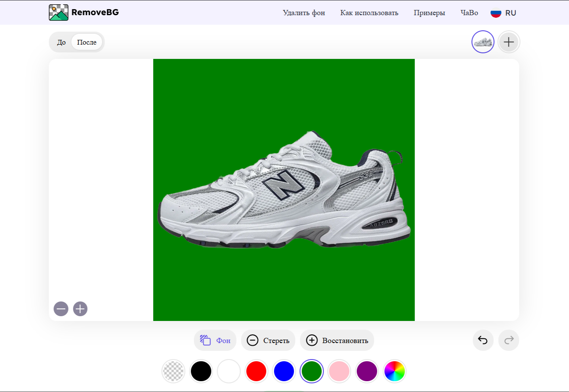Open the ЧаВо section
The height and width of the screenshot is (392, 569).
click(469, 13)
